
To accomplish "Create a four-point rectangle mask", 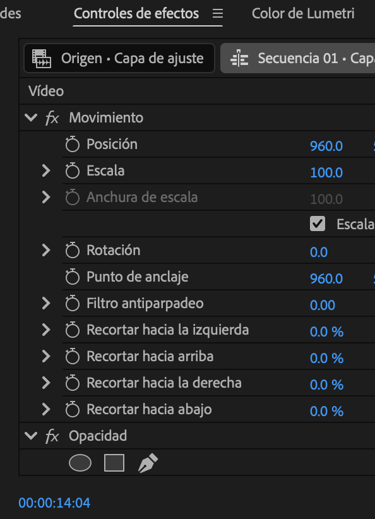I will click(x=114, y=463).
